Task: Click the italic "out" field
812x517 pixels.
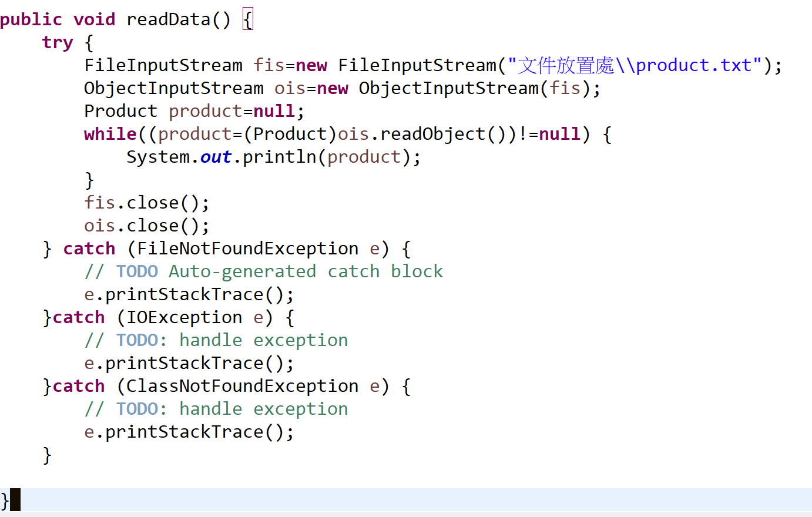Action: (x=216, y=157)
